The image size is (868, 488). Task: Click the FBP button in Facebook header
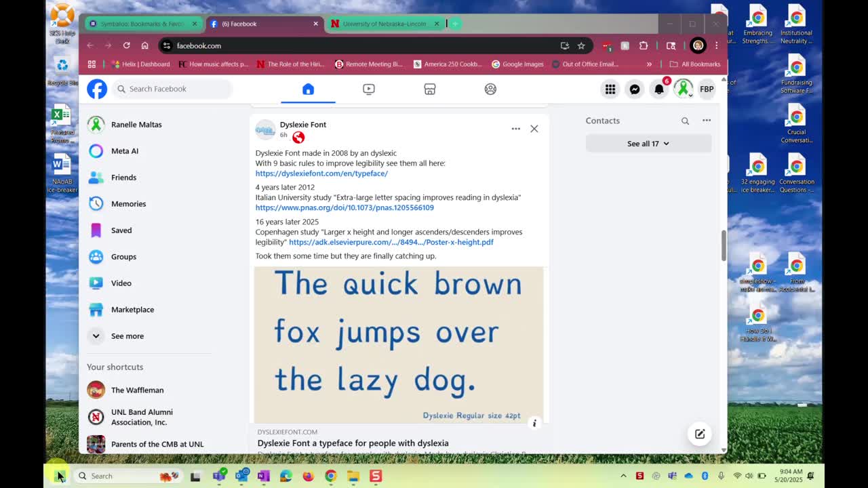(x=707, y=89)
